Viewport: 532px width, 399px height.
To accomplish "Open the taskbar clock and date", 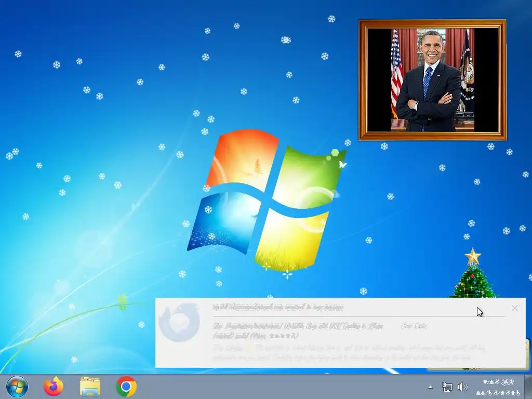I will click(498, 387).
